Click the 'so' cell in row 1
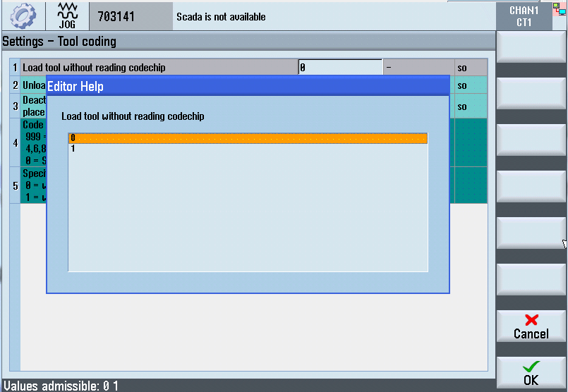This screenshot has width=568, height=392. [471, 68]
